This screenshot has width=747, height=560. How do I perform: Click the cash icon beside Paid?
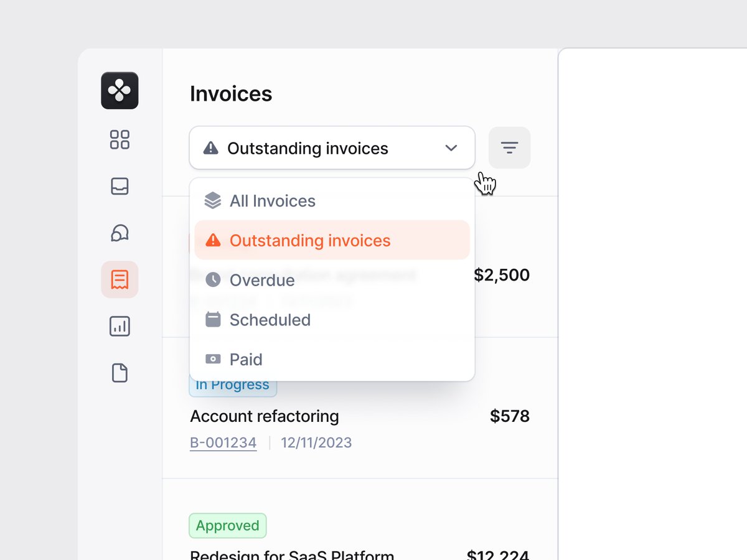pyautogui.click(x=213, y=359)
